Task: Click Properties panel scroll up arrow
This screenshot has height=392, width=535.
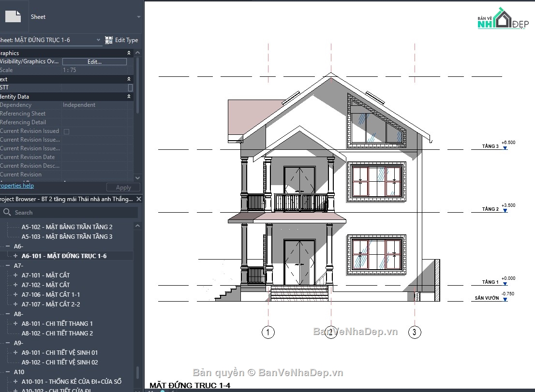Action: tap(137, 53)
